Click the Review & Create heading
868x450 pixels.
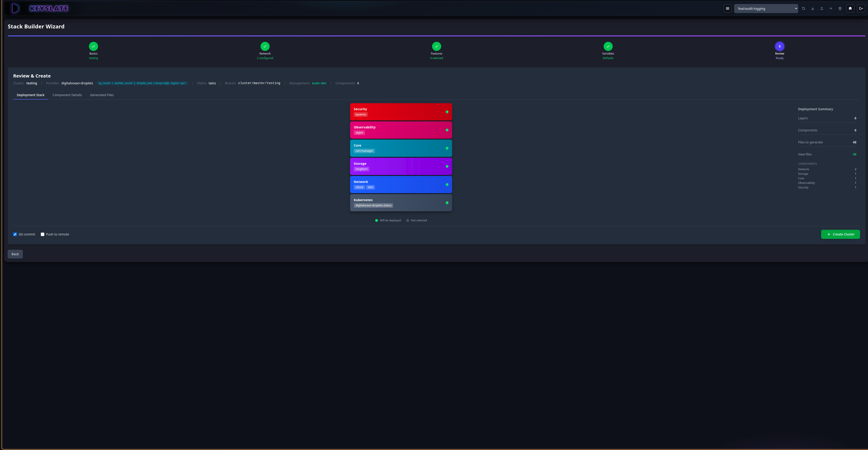point(32,76)
